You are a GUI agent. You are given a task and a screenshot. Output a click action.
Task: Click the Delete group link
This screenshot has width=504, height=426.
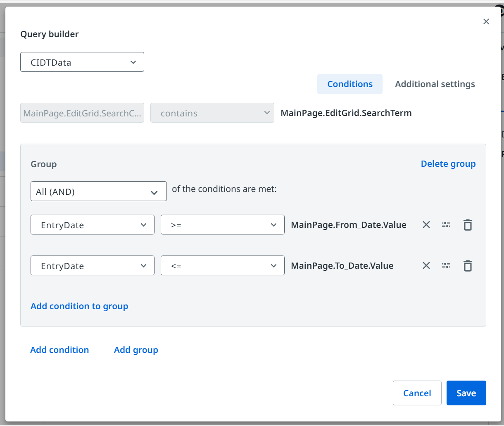click(x=448, y=164)
